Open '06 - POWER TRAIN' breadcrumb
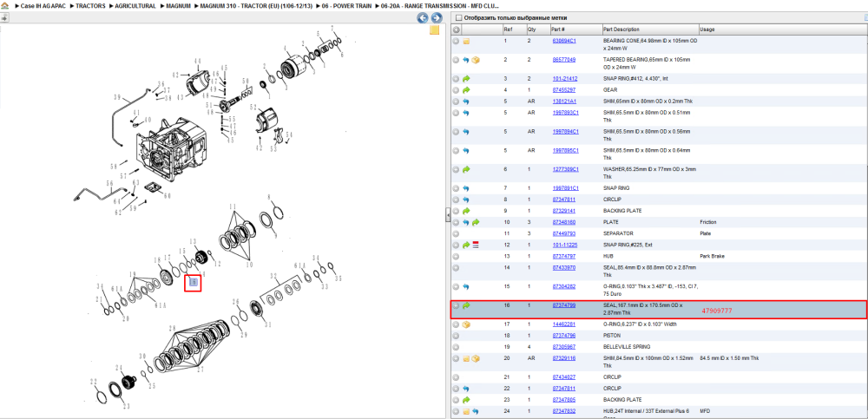The height and width of the screenshot is (419, 868). (347, 6)
